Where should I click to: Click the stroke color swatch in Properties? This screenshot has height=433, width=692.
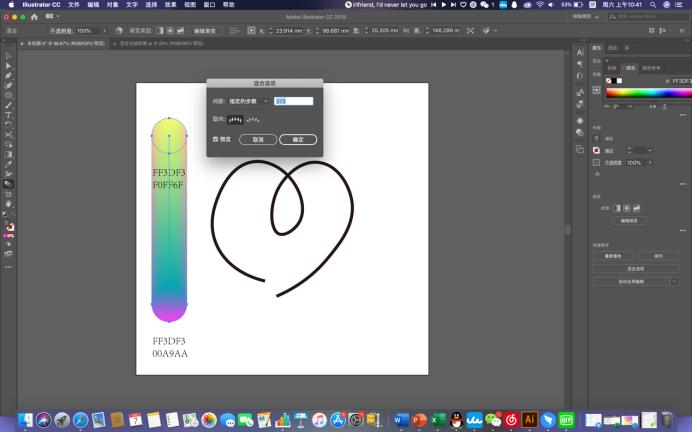596,151
